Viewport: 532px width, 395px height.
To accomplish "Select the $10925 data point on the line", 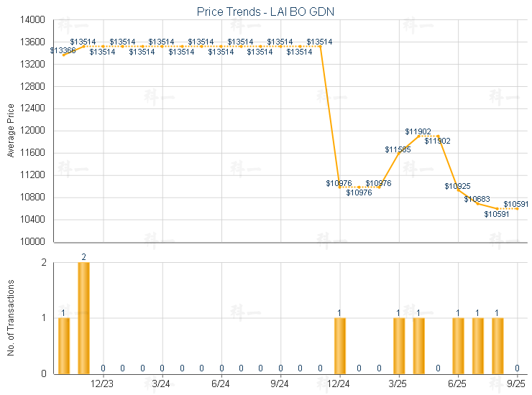I will [458, 190].
